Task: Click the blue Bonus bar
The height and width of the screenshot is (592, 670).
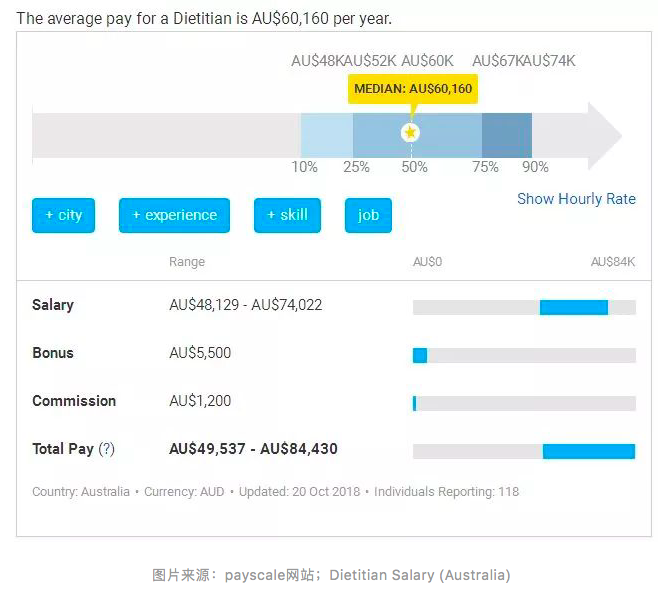Action: coord(420,355)
